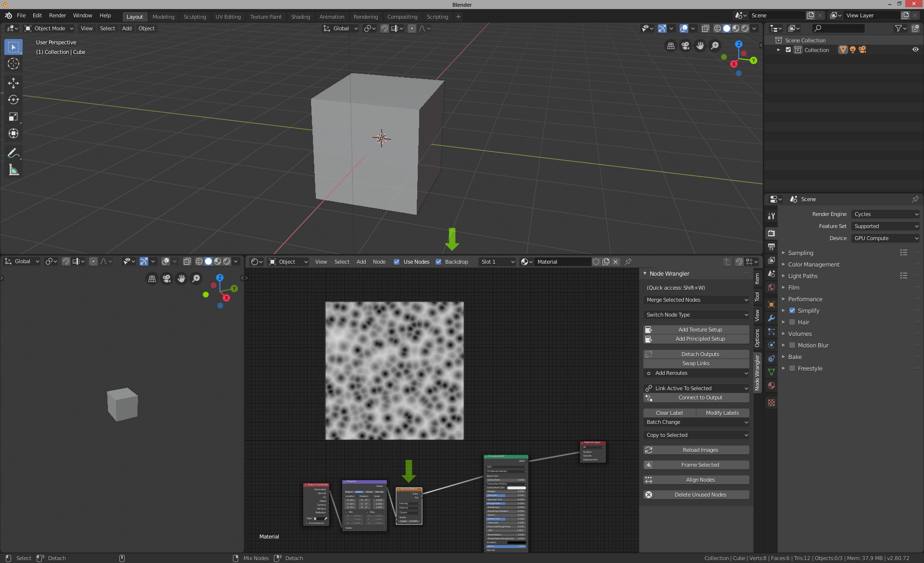The image size is (924, 563).
Task: Click the Align Nodes button
Action: [696, 480]
